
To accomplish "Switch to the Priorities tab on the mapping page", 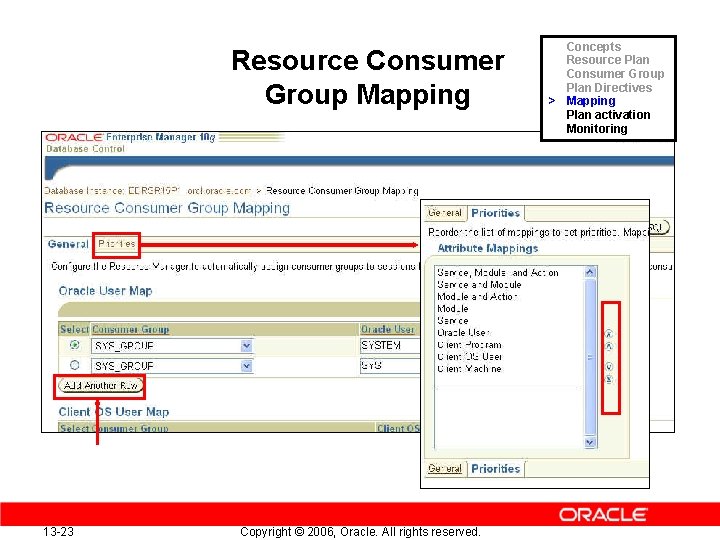I will click(x=117, y=244).
